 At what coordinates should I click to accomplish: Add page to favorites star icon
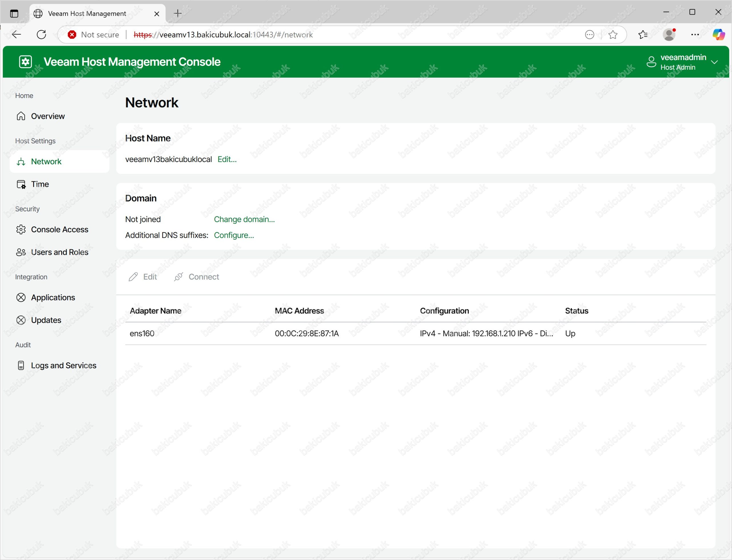pyautogui.click(x=613, y=35)
